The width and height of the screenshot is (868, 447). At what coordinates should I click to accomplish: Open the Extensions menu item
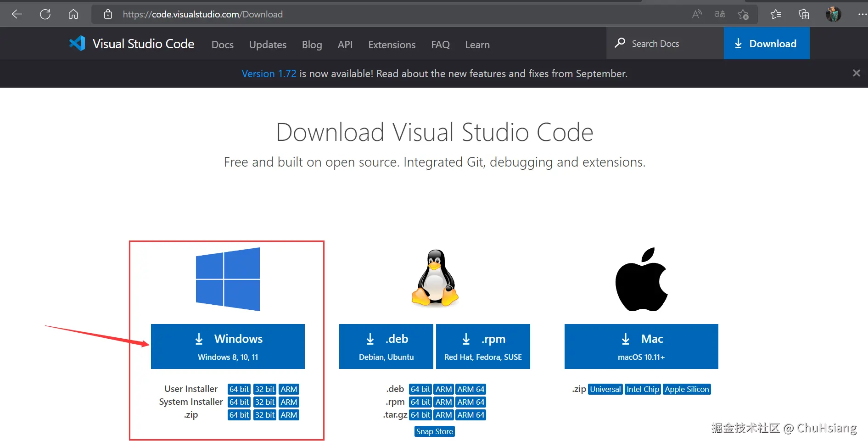point(392,45)
